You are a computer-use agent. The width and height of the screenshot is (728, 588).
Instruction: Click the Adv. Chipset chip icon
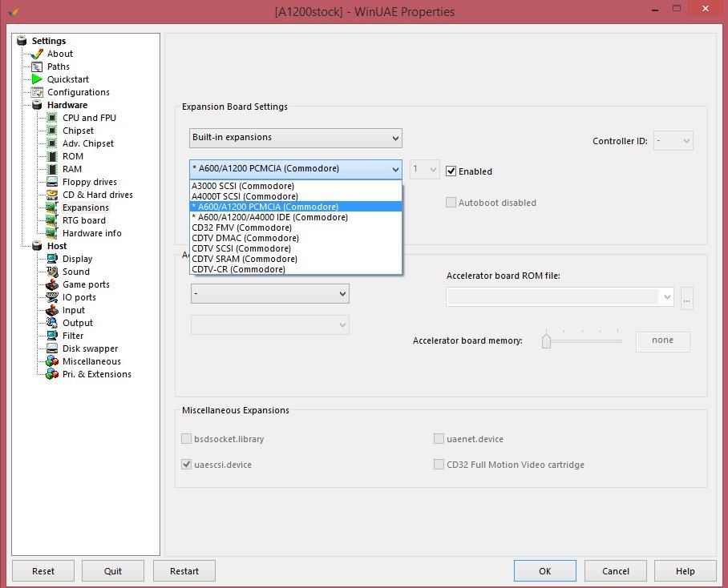click(x=52, y=143)
